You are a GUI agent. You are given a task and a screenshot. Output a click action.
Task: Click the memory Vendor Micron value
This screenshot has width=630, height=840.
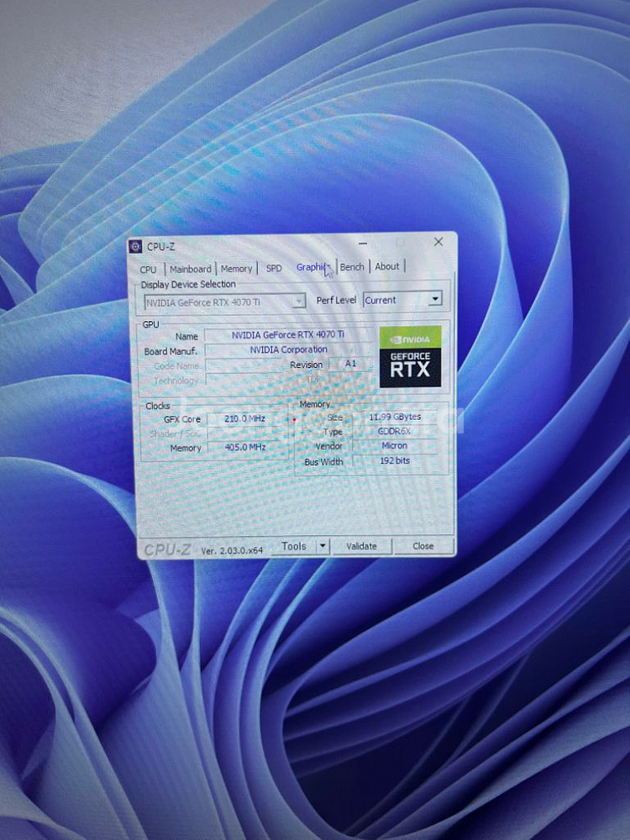coord(395,446)
